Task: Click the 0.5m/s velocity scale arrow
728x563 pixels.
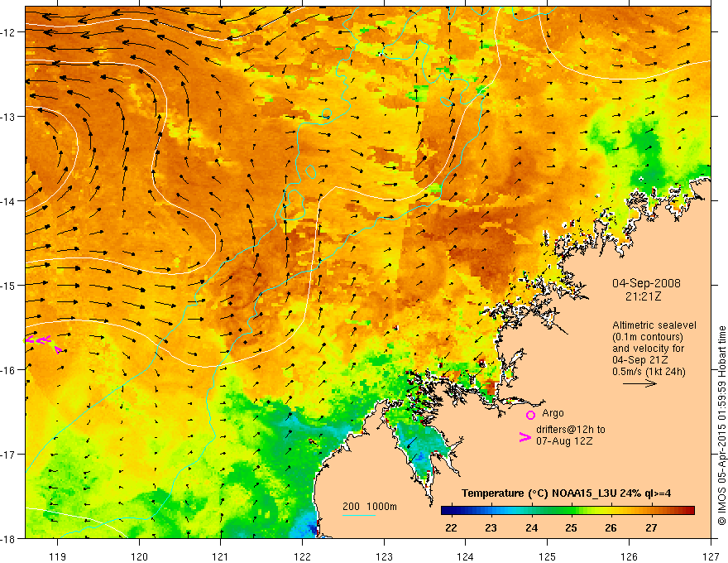Action: [639, 383]
